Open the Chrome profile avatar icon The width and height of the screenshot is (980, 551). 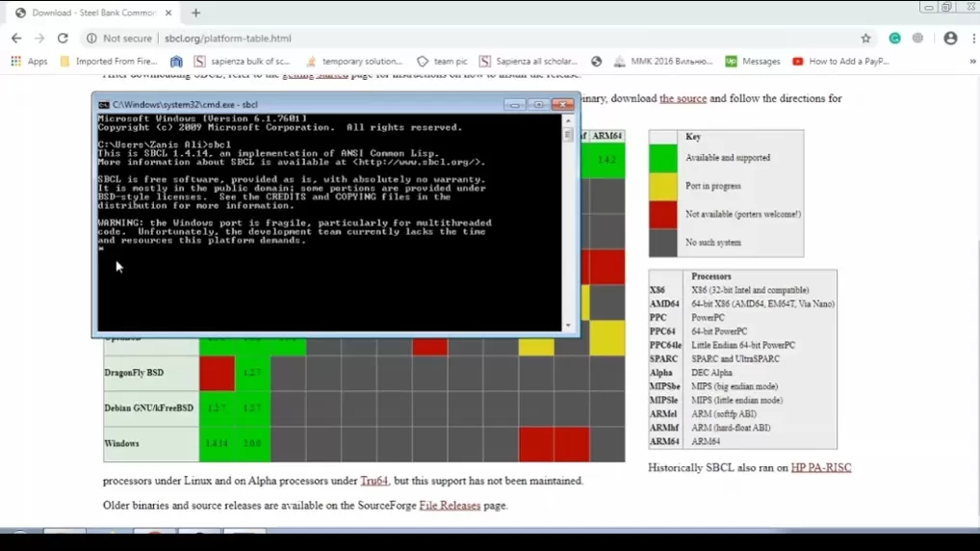[x=950, y=39]
